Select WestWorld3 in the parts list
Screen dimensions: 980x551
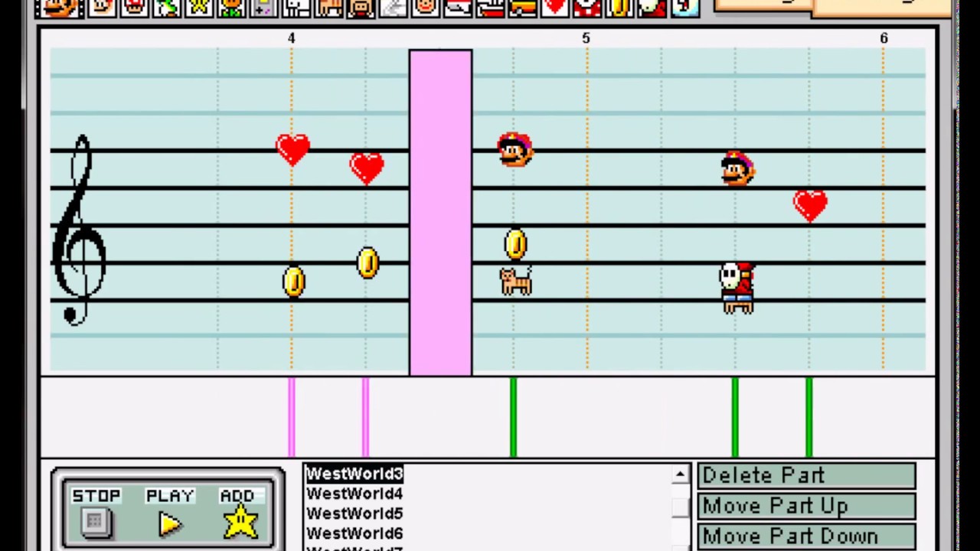(x=354, y=474)
